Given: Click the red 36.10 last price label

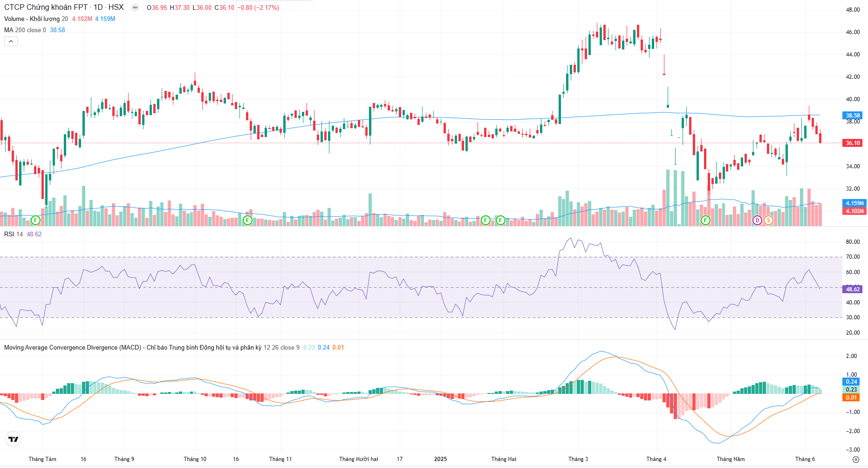Looking at the screenshot, I should [853, 143].
